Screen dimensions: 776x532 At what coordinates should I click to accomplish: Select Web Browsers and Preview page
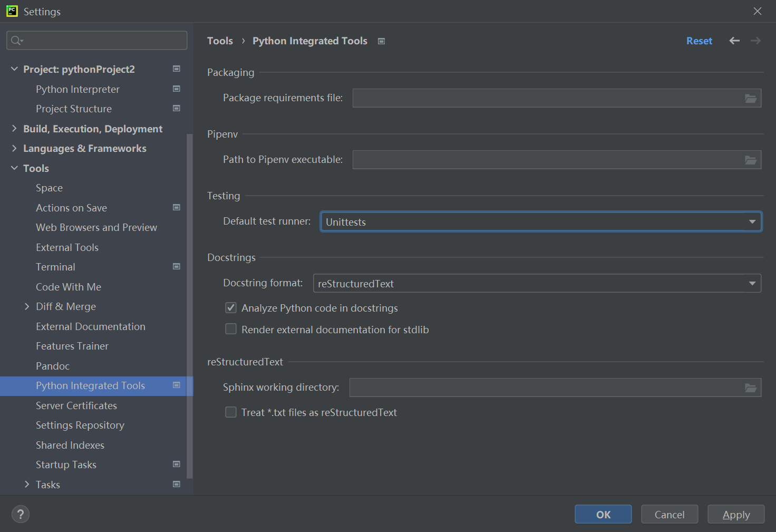coord(96,227)
